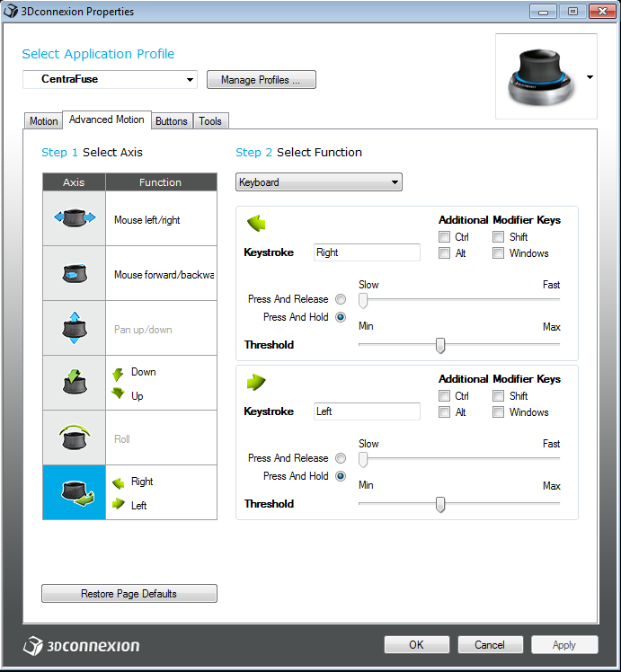Open the Keyboard function dropdown
621x672 pixels.
click(x=319, y=182)
